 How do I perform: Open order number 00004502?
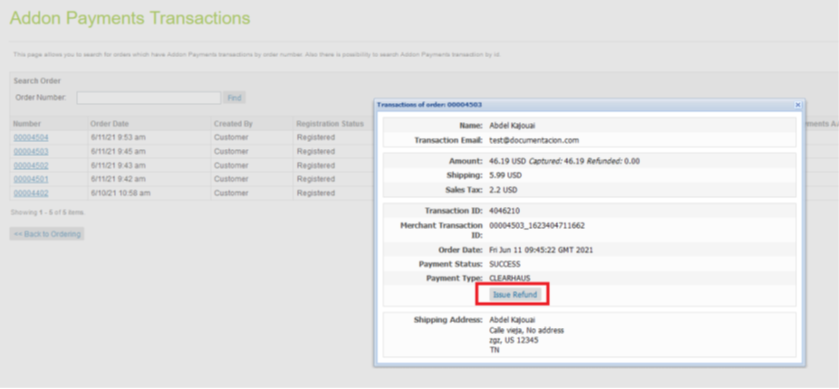click(x=31, y=165)
